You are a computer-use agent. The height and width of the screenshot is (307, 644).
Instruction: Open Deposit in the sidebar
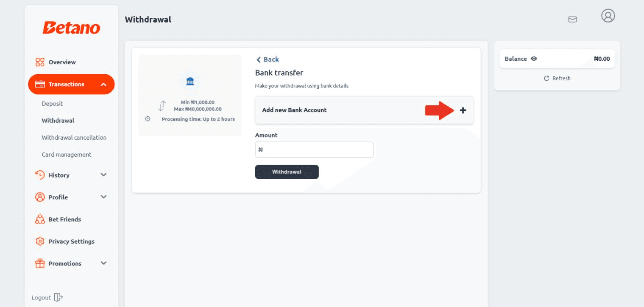[x=52, y=104]
